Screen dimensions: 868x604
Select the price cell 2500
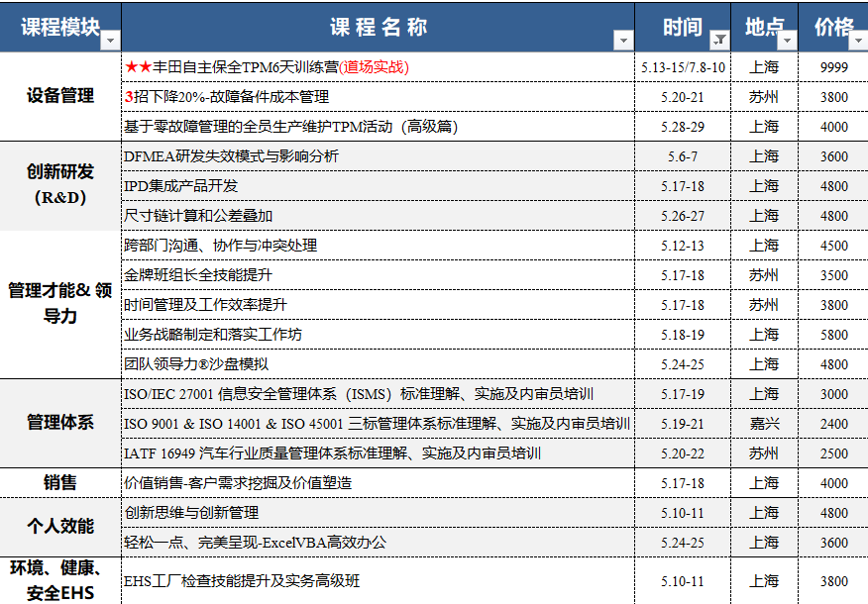(833, 453)
